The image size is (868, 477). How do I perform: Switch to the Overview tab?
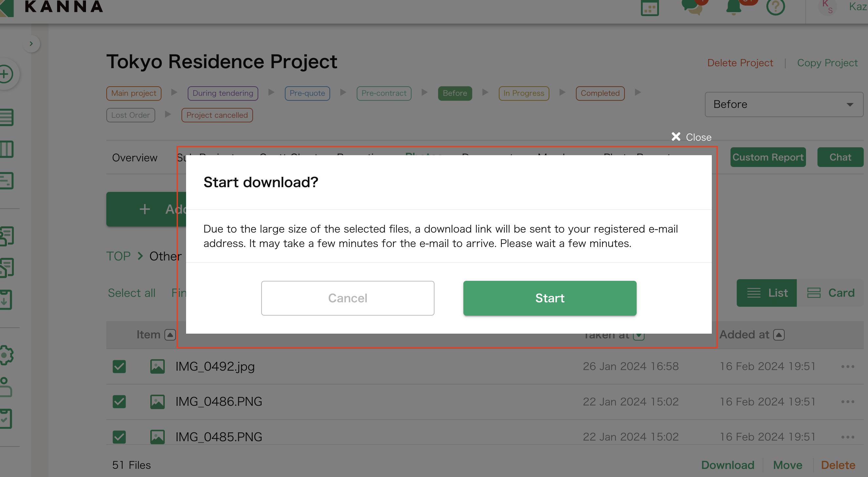click(x=135, y=157)
